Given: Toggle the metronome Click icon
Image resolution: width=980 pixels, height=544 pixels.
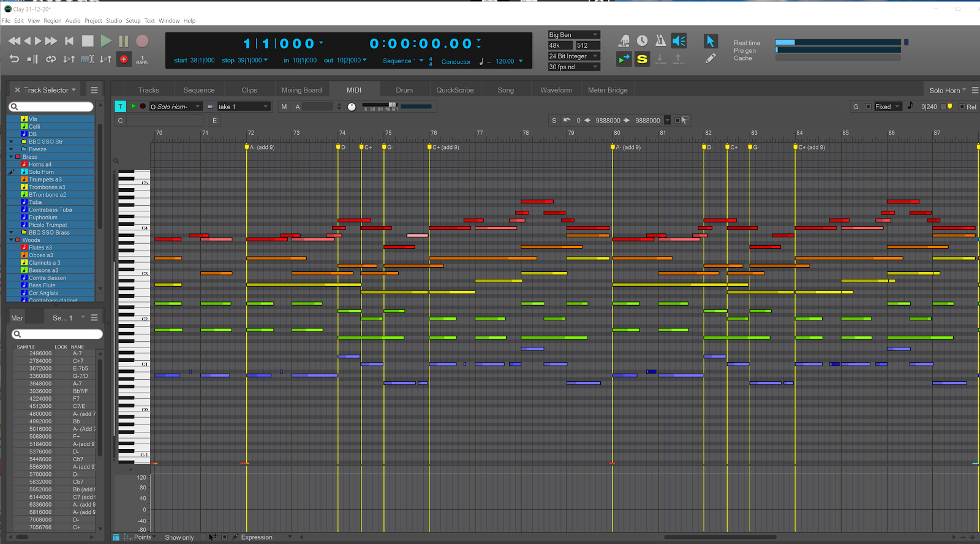Looking at the screenshot, I should 660,41.
